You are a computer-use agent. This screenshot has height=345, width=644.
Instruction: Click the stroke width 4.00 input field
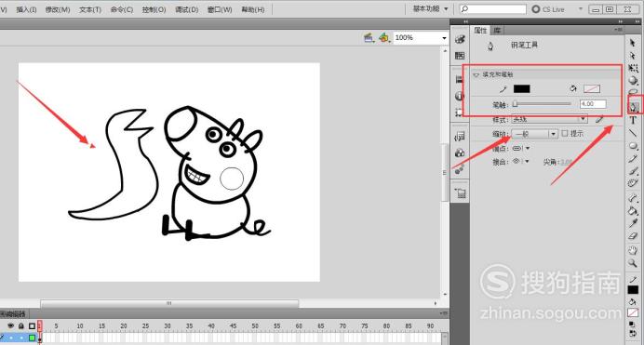[593, 104]
